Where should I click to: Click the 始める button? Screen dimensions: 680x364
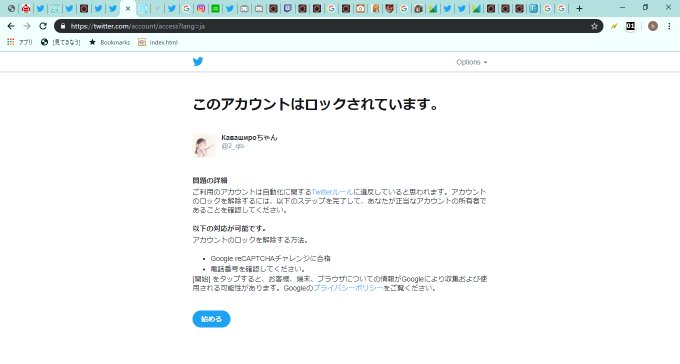pos(211,319)
